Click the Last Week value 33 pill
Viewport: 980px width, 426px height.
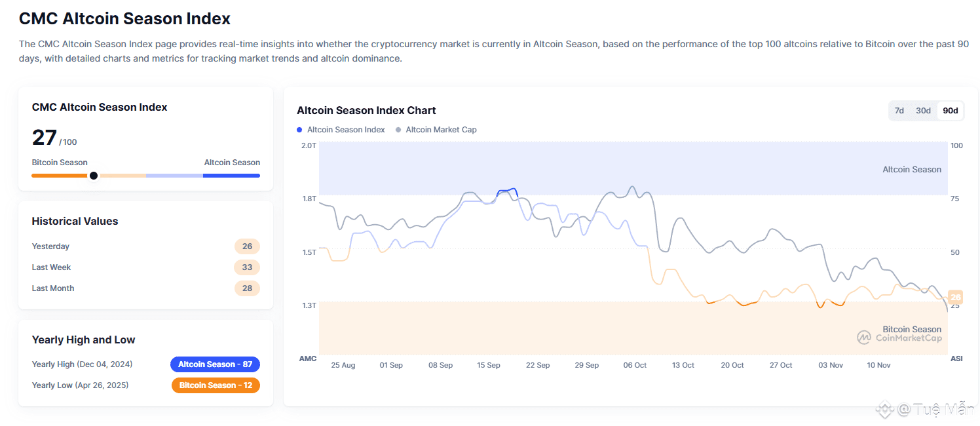[x=247, y=267]
